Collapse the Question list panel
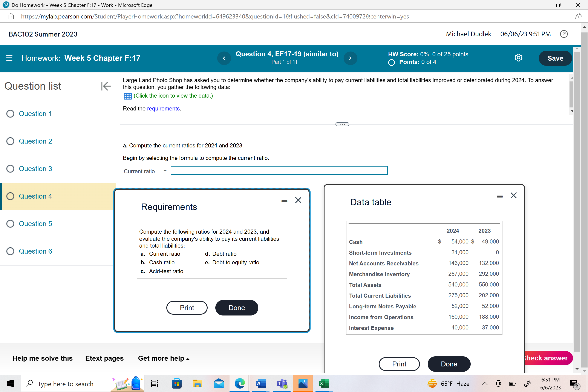Image resolution: width=588 pixels, height=392 pixels. pos(106,86)
